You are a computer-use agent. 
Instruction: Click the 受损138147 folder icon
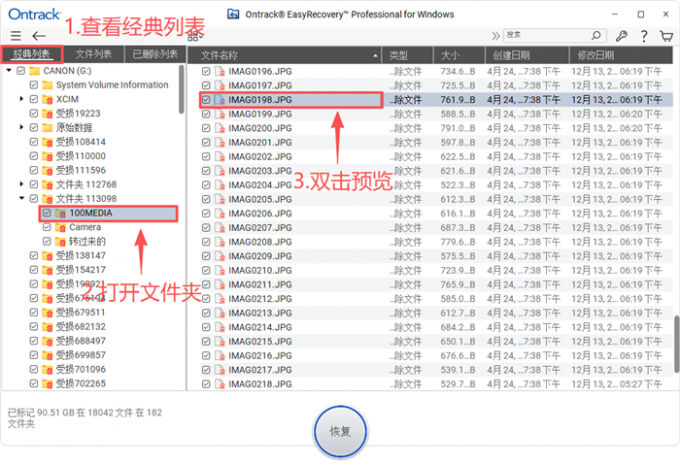(x=47, y=256)
